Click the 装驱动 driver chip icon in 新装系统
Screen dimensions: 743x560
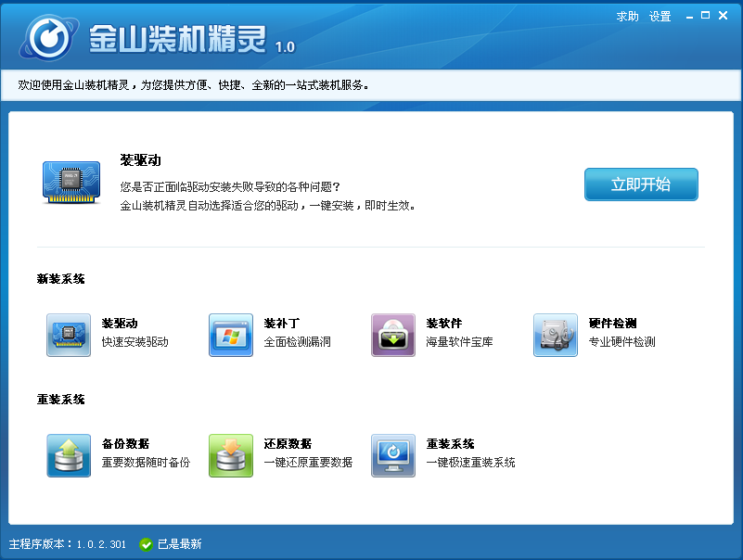pyautogui.click(x=69, y=335)
